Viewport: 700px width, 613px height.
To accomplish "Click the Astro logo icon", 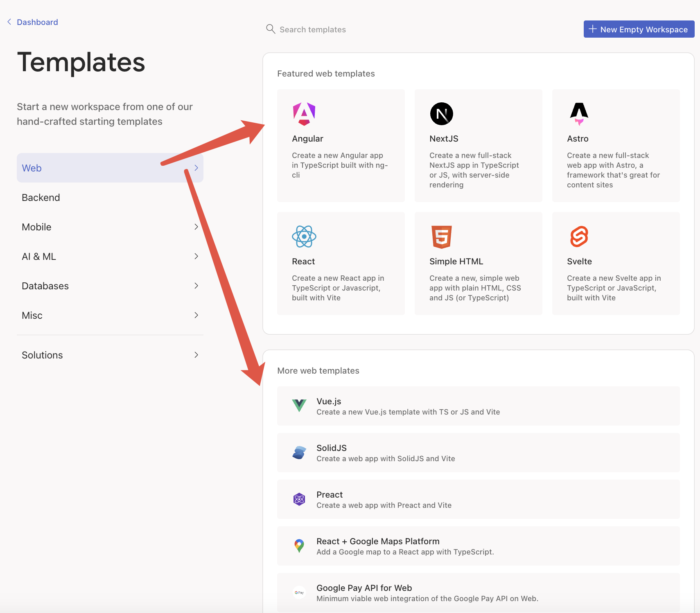I will (579, 114).
